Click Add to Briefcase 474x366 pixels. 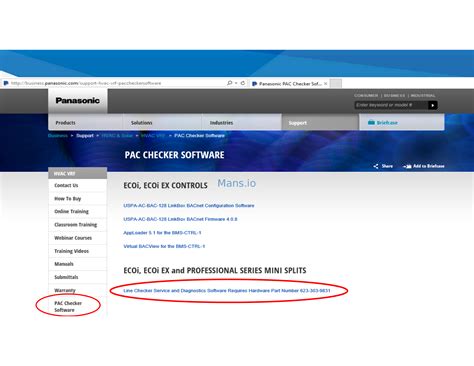pyautogui.click(x=424, y=166)
